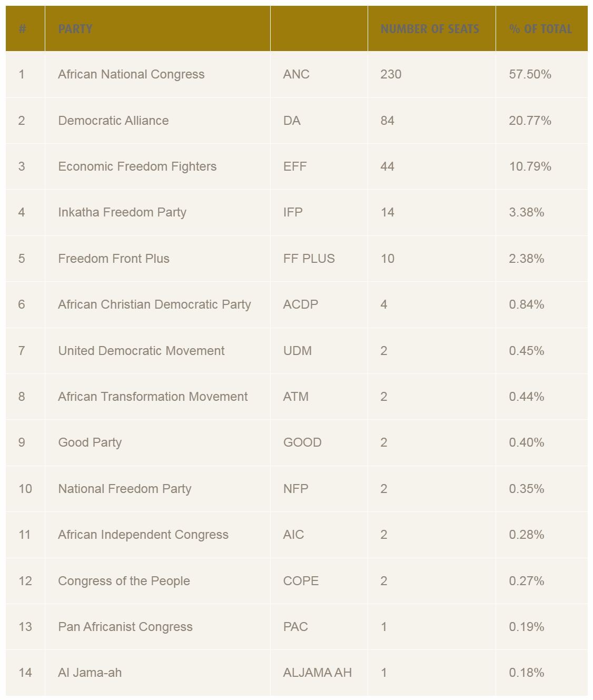Select the GOOD abbreviation cell
The image size is (593, 700).
pyautogui.click(x=302, y=442)
